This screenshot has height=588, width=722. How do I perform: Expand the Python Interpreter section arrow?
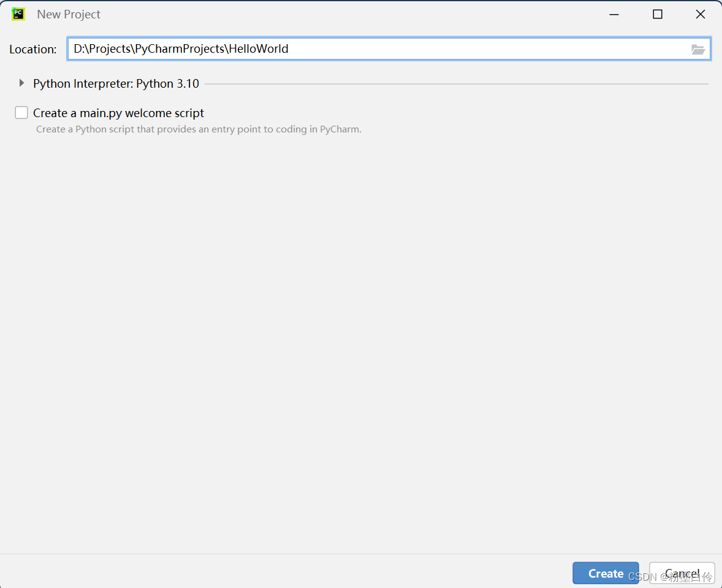coord(21,83)
